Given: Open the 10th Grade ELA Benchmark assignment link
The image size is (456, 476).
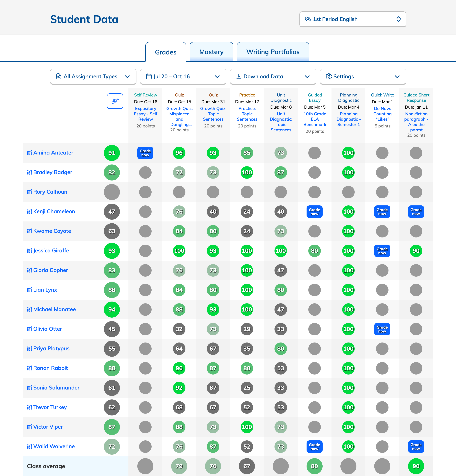Looking at the screenshot, I should point(315,119).
